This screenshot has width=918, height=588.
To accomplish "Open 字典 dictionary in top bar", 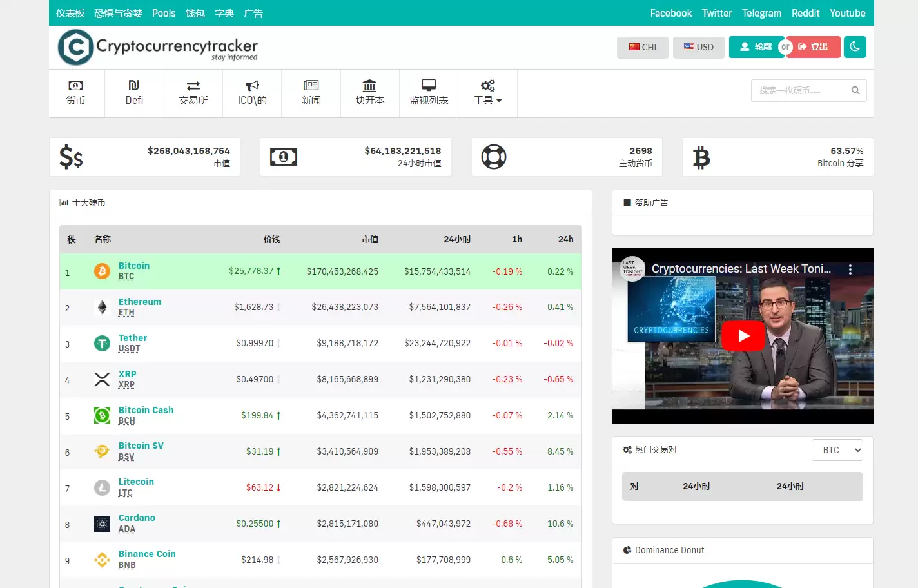I will click(224, 13).
